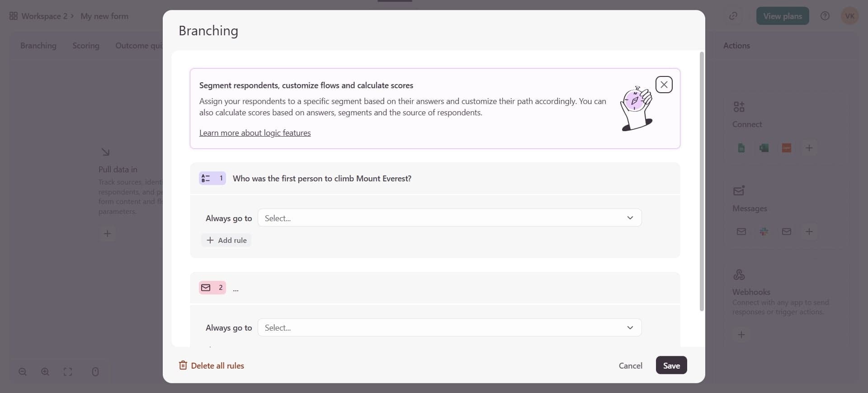
Task: Cancel the Branching dialog
Action: pos(630,365)
